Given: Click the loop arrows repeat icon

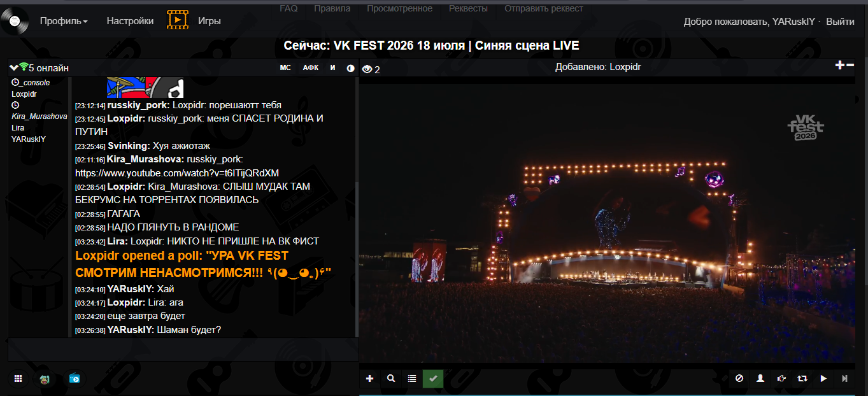Looking at the screenshot, I should coord(802,378).
